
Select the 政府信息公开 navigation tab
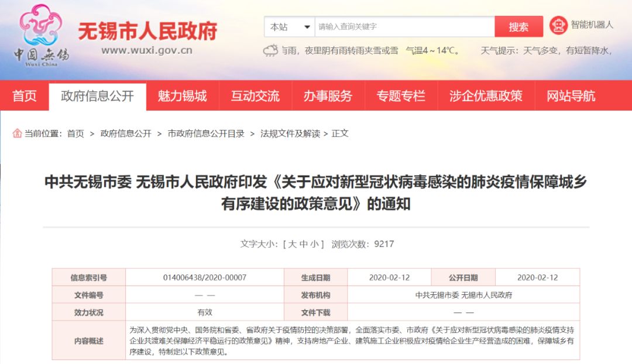[97, 96]
